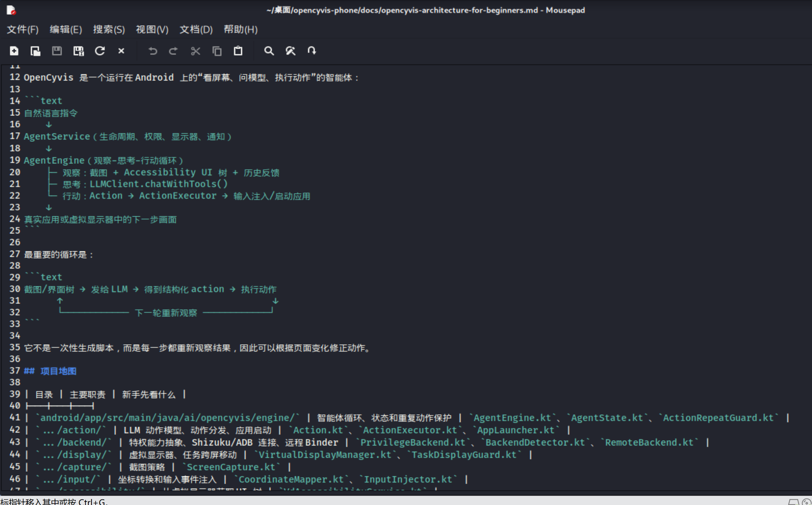Screen dimensions: 812x505
Task: Open the 搜索(S) menu
Action: tap(109, 29)
